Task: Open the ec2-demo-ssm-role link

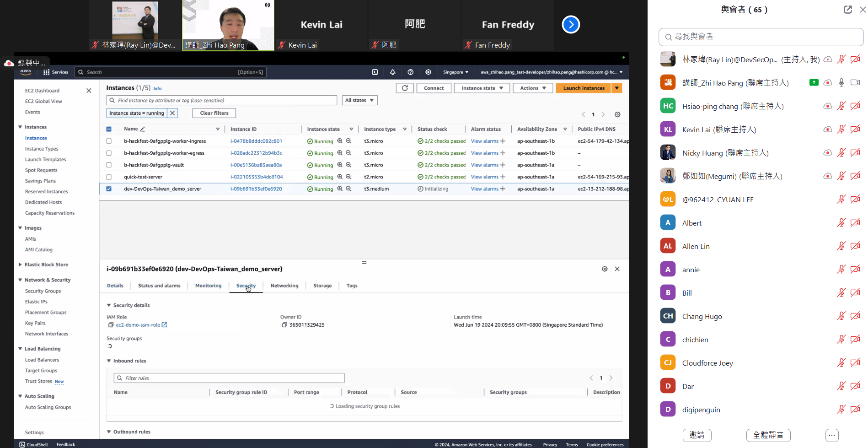Action: coord(138,325)
